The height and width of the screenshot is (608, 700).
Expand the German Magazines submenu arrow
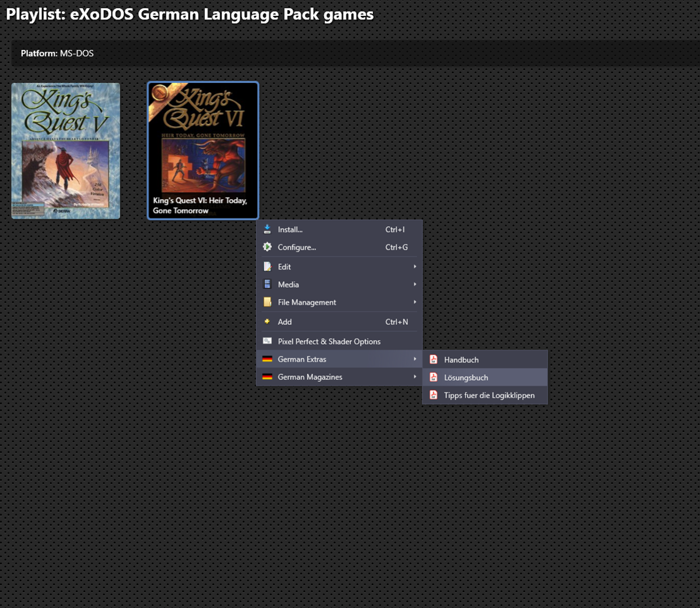(415, 377)
